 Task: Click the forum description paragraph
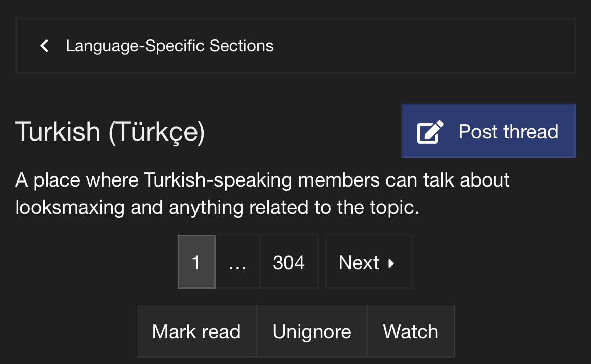click(x=262, y=194)
